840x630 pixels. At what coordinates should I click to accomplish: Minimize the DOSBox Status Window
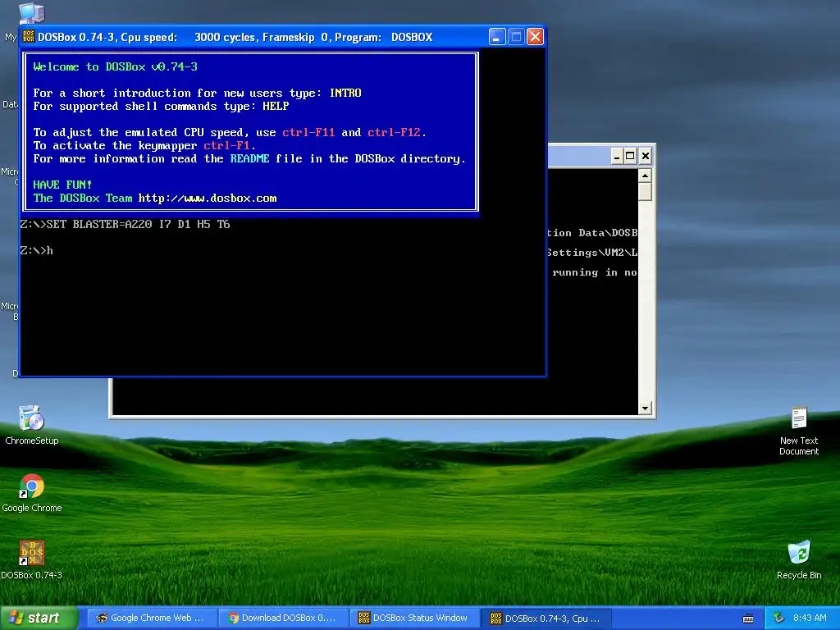(x=617, y=156)
